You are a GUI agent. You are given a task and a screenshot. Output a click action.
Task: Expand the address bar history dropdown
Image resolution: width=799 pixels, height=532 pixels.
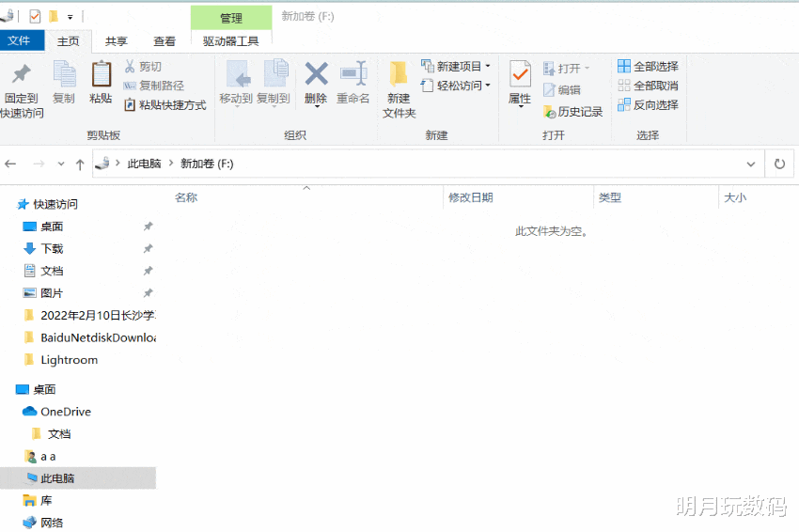(751, 164)
